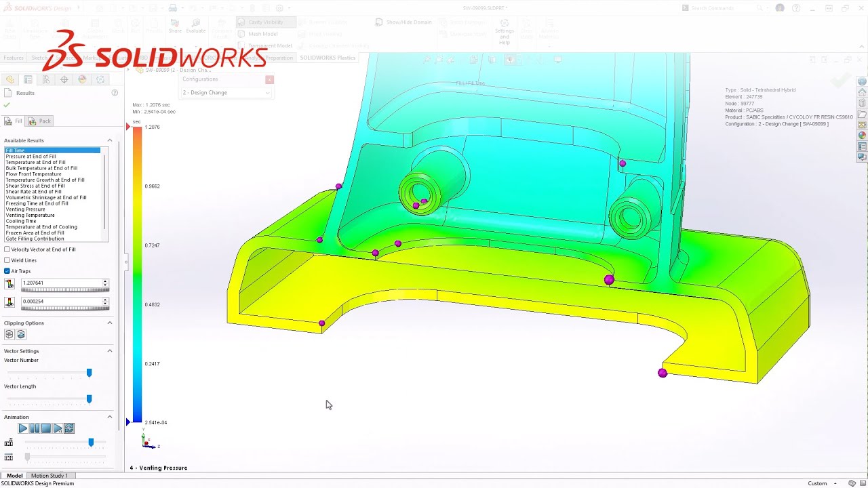Pause the fill animation
This screenshot has height=488, width=868.
[35, 428]
